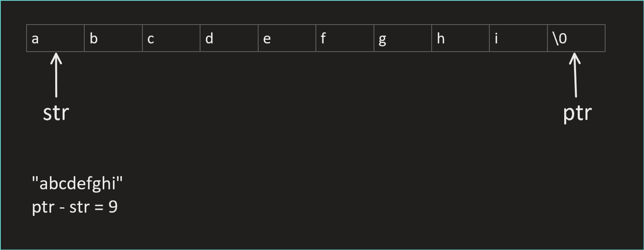
Task: Click the large ptr pointer label
Action: pos(577,113)
